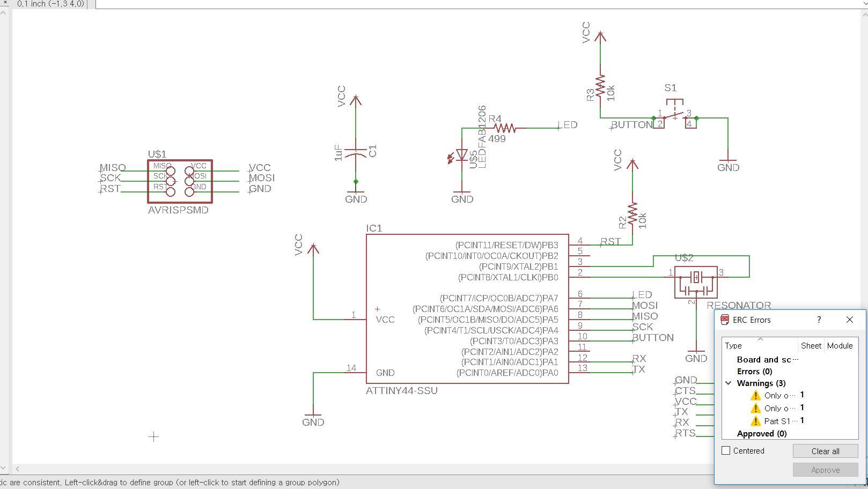The height and width of the screenshot is (489, 868).
Task: Click the MOSI net label at pin 7
Action: tap(645, 305)
